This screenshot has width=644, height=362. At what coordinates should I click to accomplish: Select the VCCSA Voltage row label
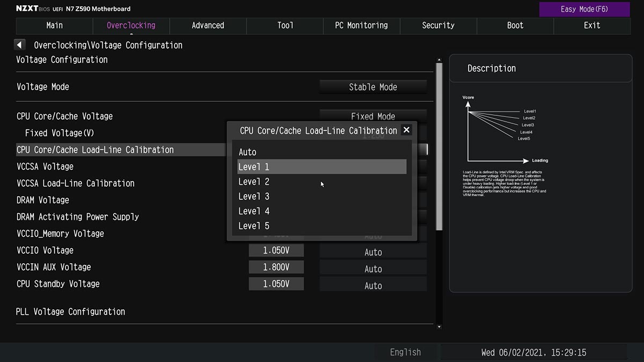click(x=45, y=166)
